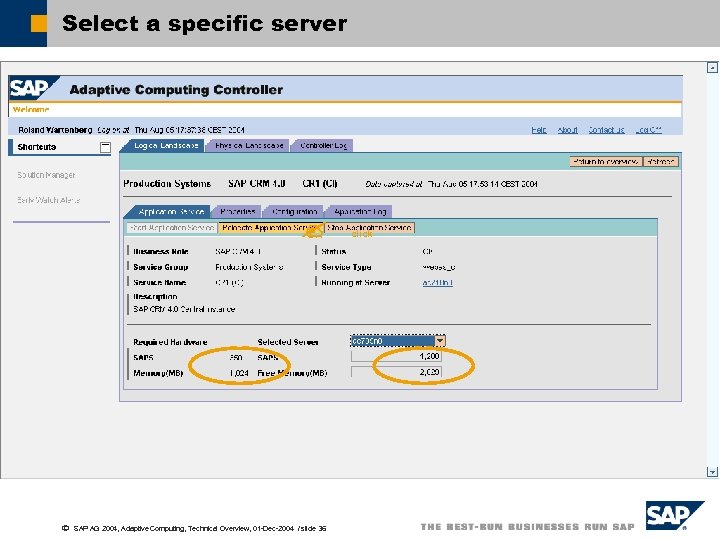720x540 pixels.
Task: Click the Service Type label
Action: click(346, 267)
